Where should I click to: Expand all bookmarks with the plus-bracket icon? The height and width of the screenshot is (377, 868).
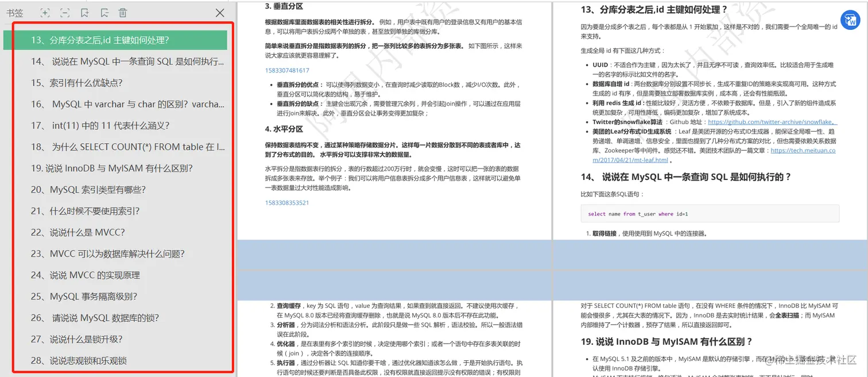(x=45, y=13)
